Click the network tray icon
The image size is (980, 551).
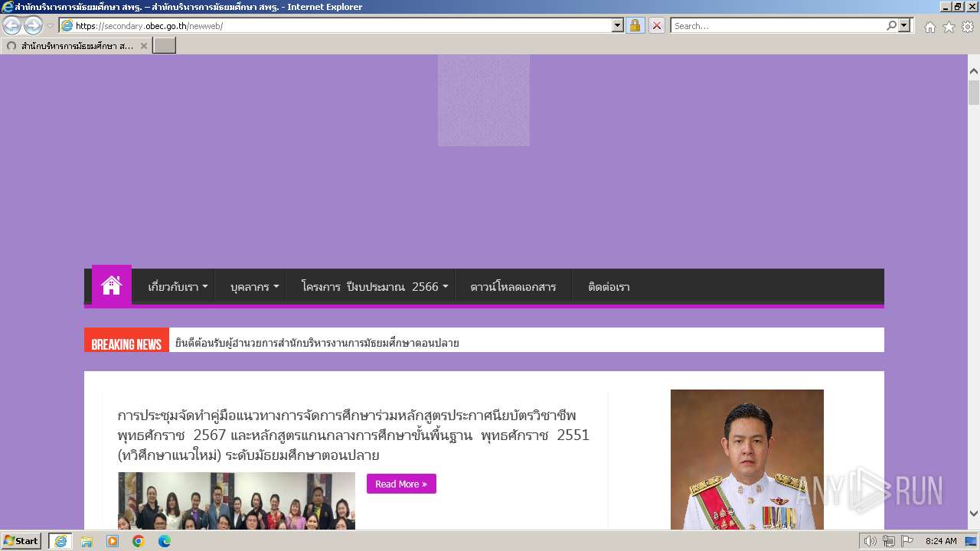click(888, 541)
